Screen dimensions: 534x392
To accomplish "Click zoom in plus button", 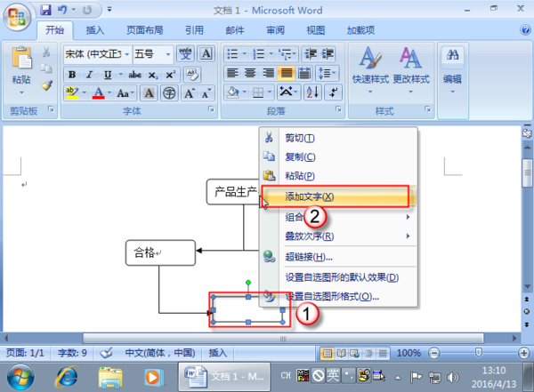I will tap(524, 353).
